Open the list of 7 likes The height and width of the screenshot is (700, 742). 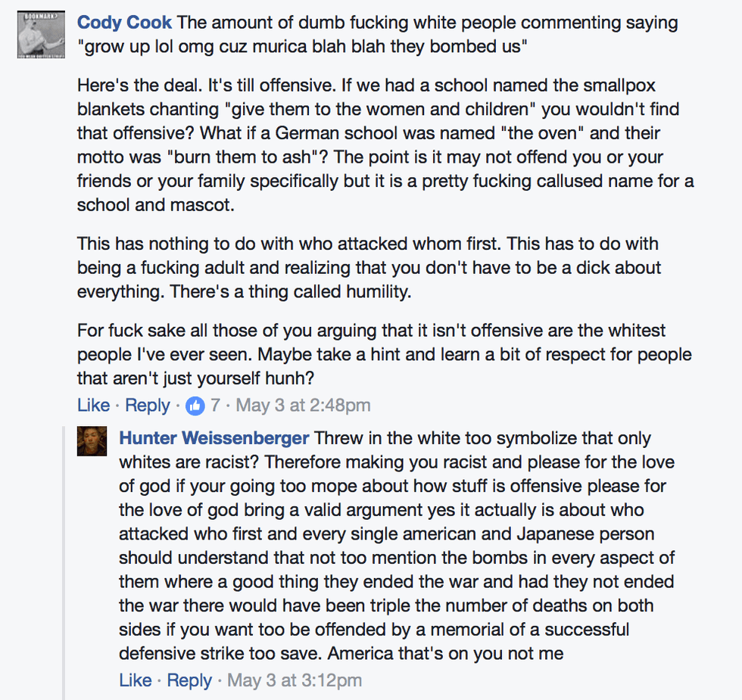pos(215,406)
